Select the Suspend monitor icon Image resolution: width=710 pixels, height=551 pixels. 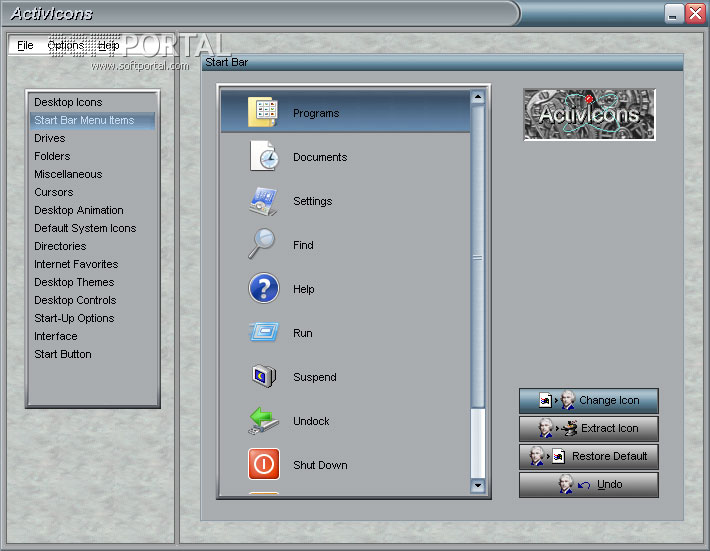click(264, 376)
